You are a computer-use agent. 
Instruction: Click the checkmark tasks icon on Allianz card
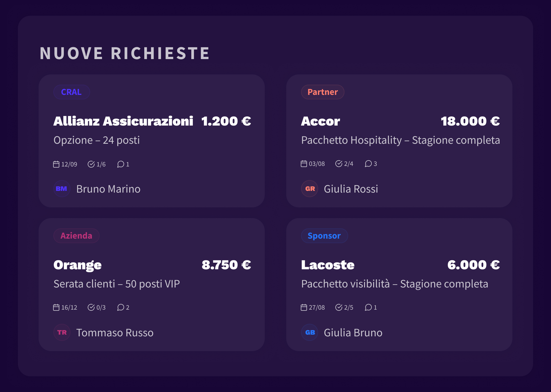pos(91,164)
